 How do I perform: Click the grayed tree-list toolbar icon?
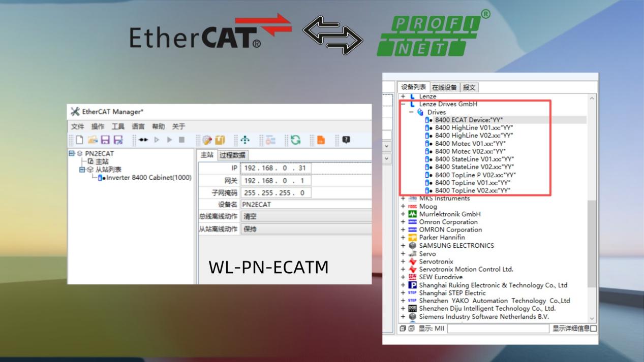click(x=270, y=140)
